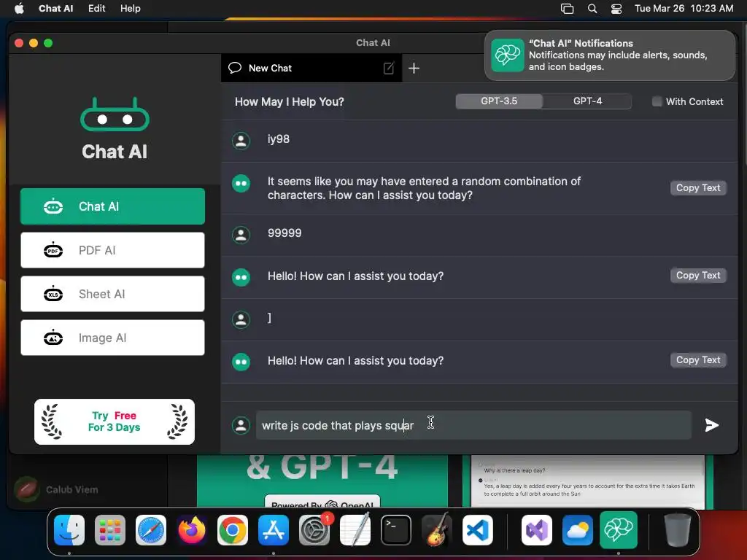747x560 pixels.
Task: Open the Chat AI menu in menu bar
Action: 55,9
